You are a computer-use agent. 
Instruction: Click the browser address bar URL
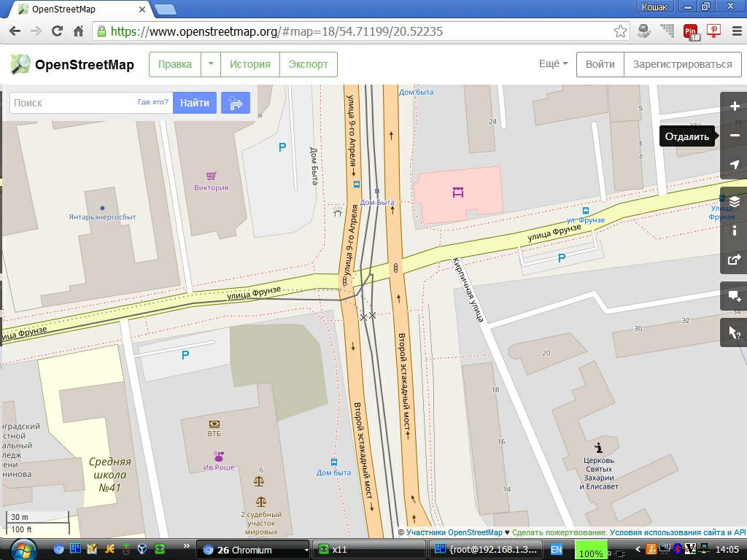tap(276, 31)
